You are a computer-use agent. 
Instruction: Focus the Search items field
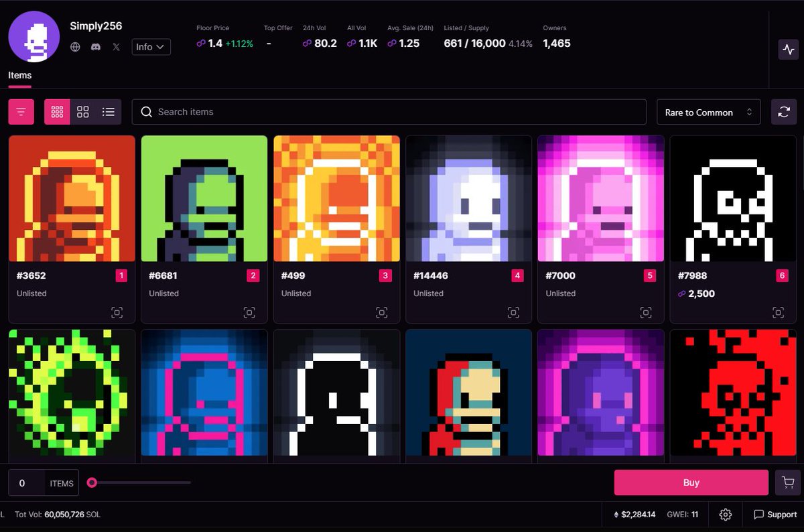tap(389, 112)
